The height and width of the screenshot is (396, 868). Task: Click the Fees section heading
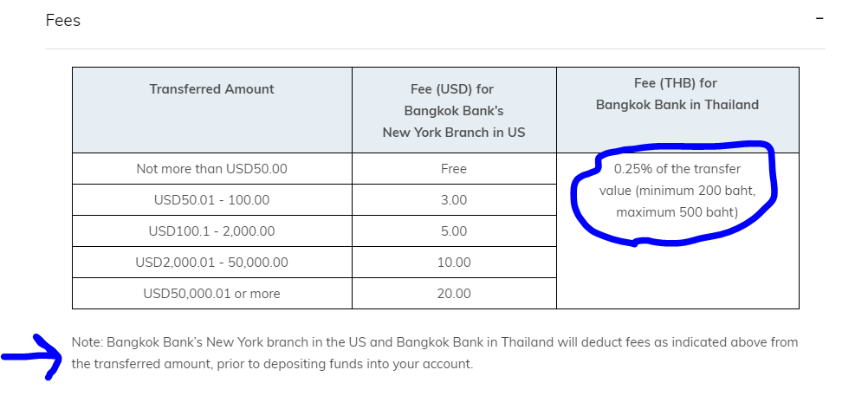(63, 21)
